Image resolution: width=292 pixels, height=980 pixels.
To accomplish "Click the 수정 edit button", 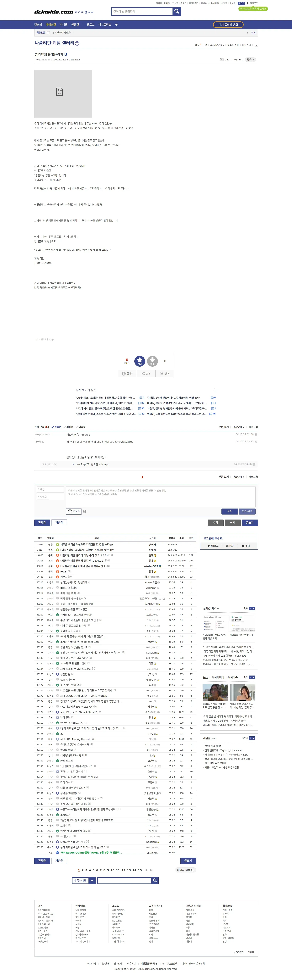I will (215, 522).
